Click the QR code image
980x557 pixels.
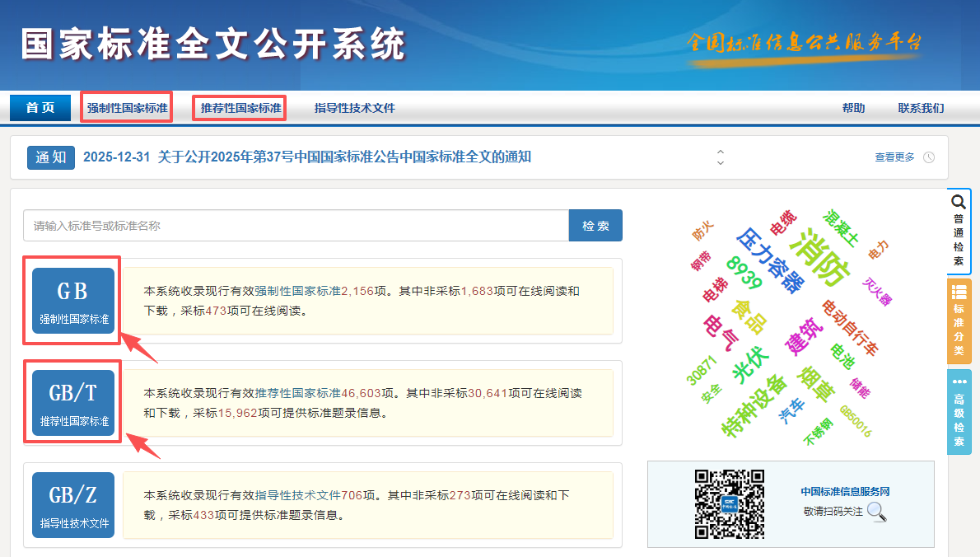coord(730,503)
